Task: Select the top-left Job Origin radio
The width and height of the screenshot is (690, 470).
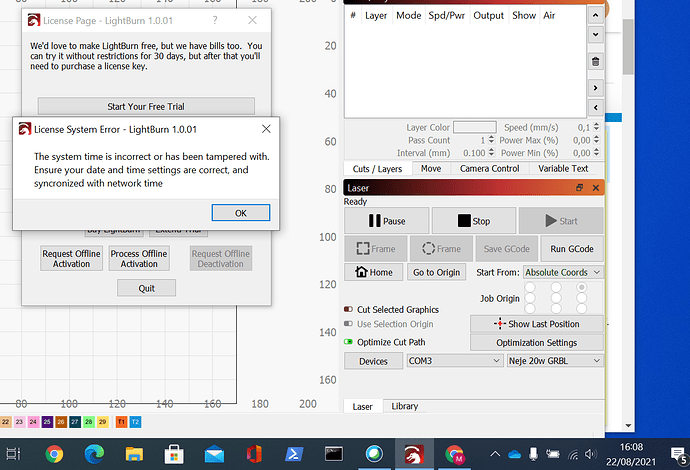Action: pos(530,287)
